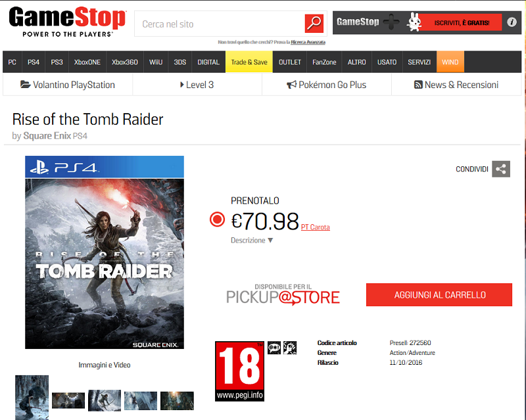526x420 pixels.
Task: Select the Prenotalo €70.98 radio button
Action: coord(217,220)
